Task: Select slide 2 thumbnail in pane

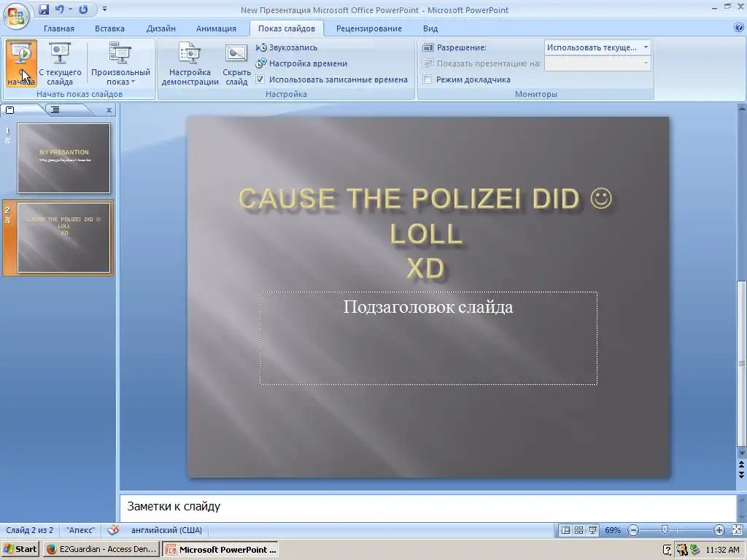Action: (64, 238)
